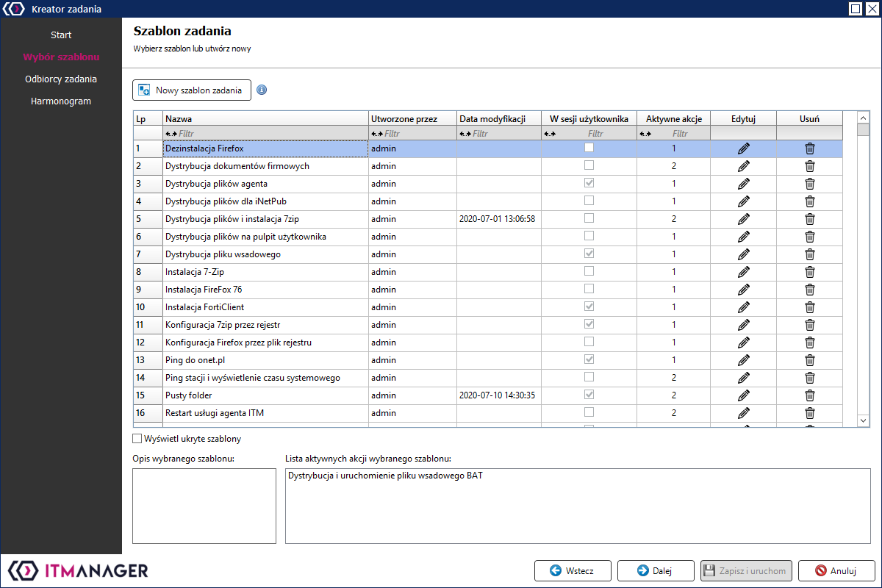Enable Wyświetl ukryte szablony checkbox

[x=137, y=439]
